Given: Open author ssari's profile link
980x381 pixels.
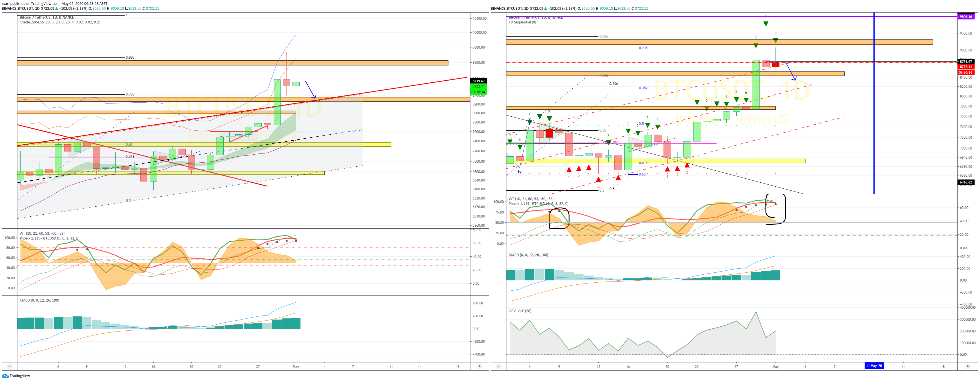Looking at the screenshot, I should (x=5, y=3).
